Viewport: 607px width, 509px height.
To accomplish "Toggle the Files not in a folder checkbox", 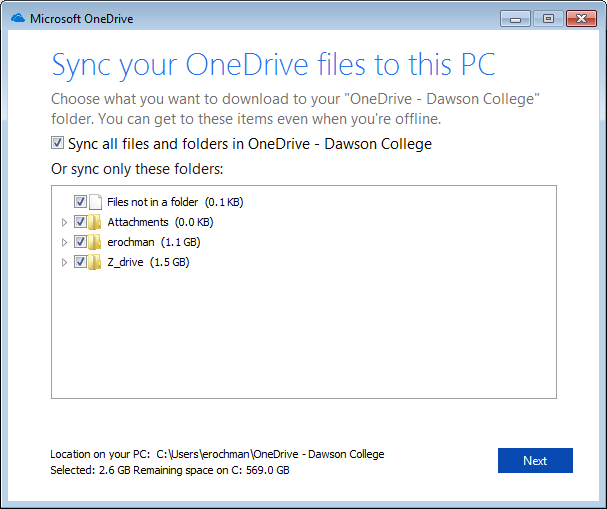I will 80,202.
